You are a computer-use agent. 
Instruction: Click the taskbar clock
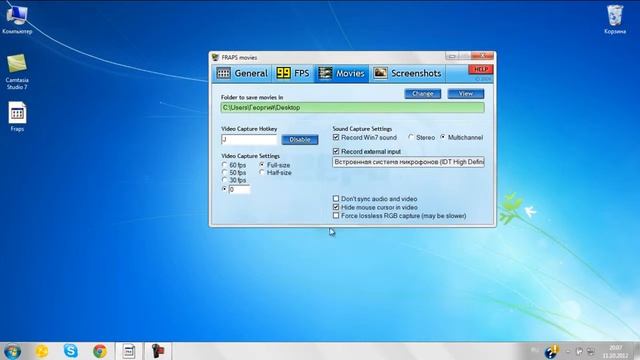(616, 351)
